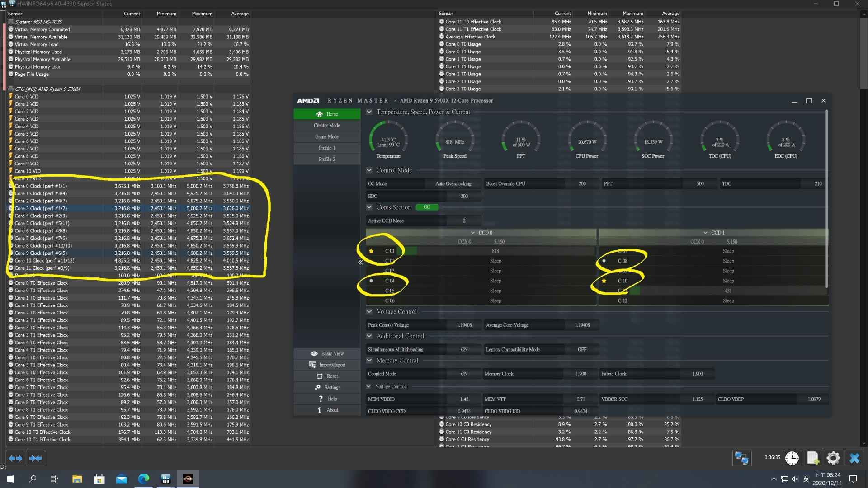
Task: Click the HWiNFO network remote center icon
Action: coord(741,458)
